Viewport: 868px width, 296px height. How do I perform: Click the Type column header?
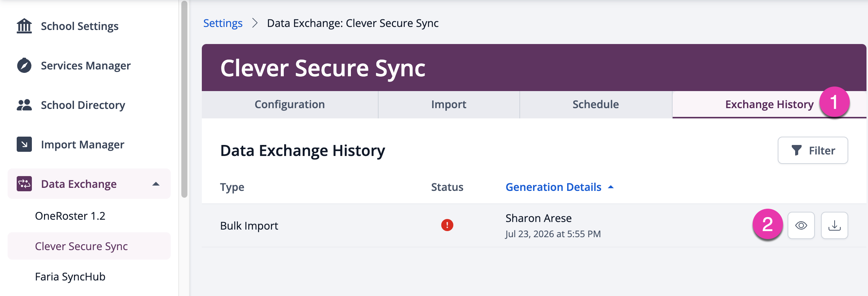coord(232,187)
